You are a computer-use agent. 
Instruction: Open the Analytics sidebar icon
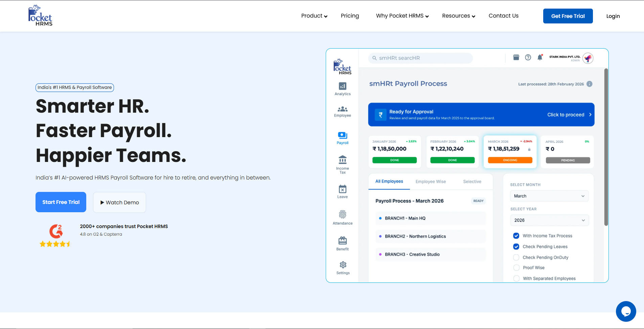click(x=342, y=86)
